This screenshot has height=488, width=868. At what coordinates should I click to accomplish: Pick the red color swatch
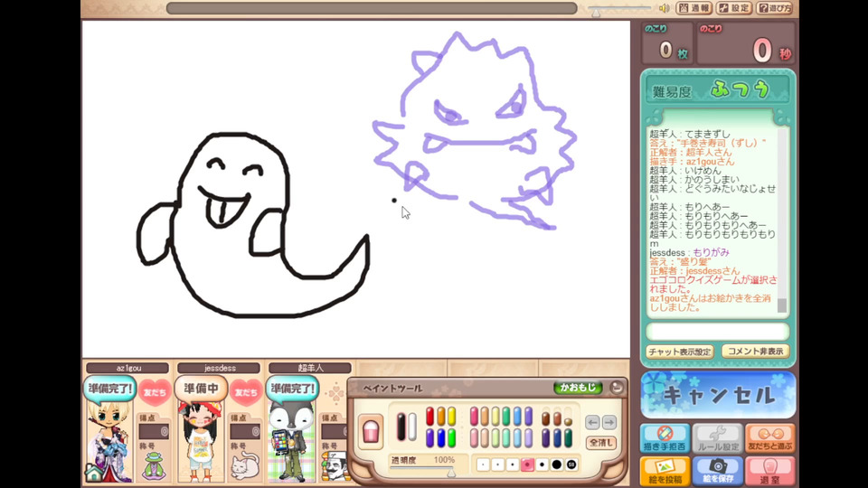click(x=430, y=416)
